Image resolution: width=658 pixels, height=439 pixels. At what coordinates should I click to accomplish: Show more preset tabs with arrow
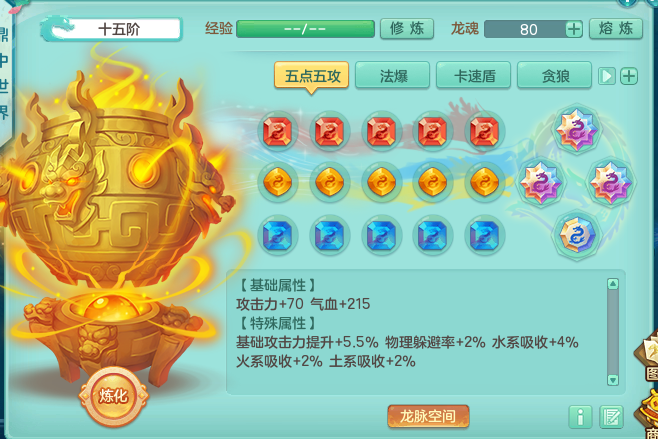click(x=606, y=76)
